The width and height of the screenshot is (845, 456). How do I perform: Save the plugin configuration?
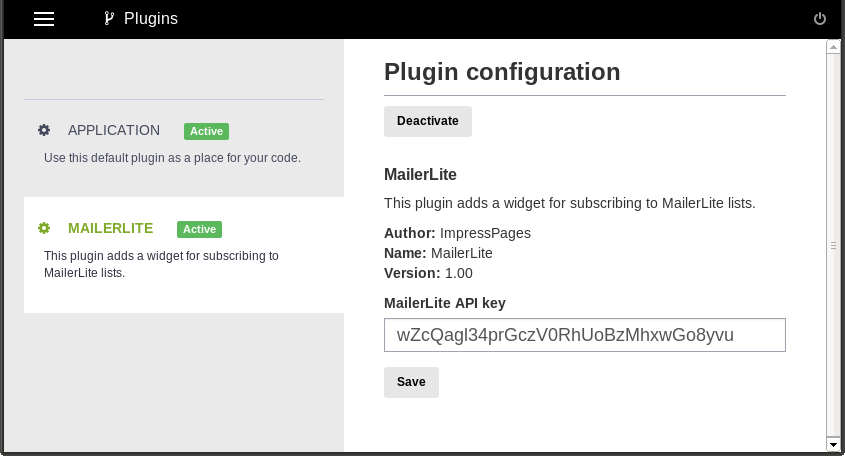411,382
